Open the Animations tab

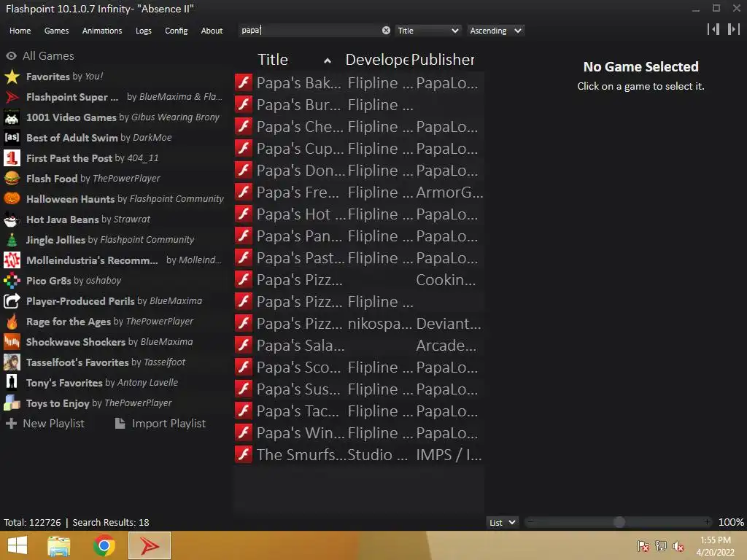click(102, 31)
